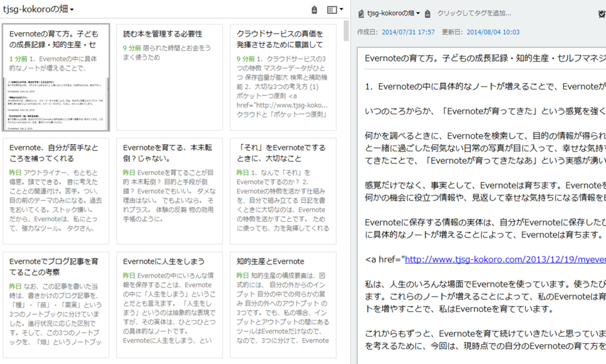Viewport: 606px width, 364px height.
Task: Open the tjsg-kokoroの畑 notebook title dropdown in note list
Action: 38,9
